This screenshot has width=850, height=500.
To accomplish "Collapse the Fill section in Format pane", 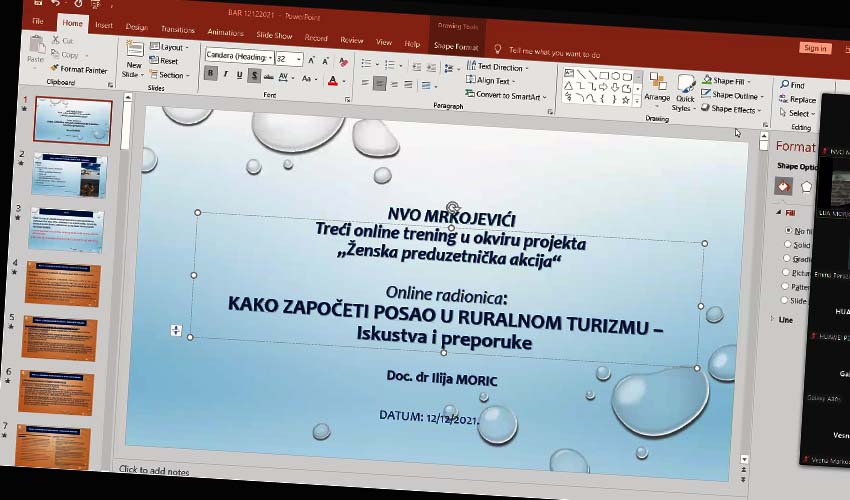I will point(779,213).
